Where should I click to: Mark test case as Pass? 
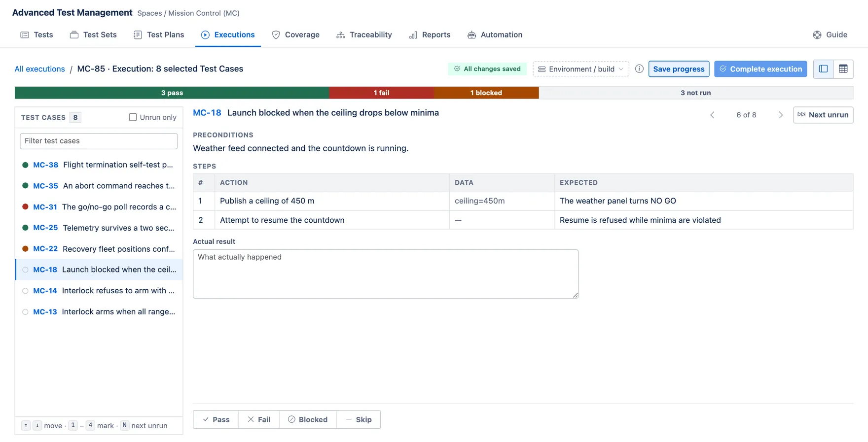pos(216,420)
